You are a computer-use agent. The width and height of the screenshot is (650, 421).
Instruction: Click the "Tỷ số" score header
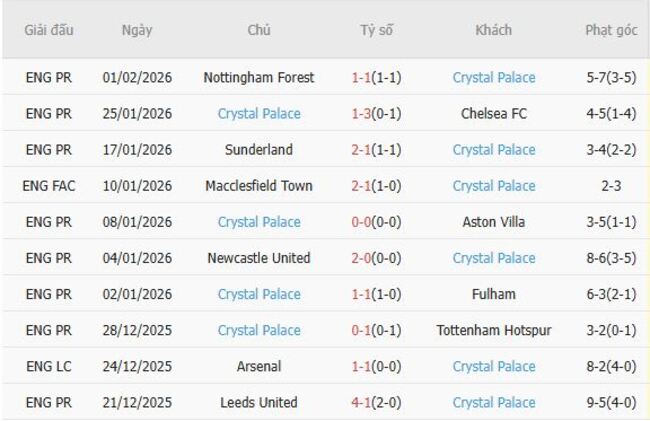coord(376,30)
